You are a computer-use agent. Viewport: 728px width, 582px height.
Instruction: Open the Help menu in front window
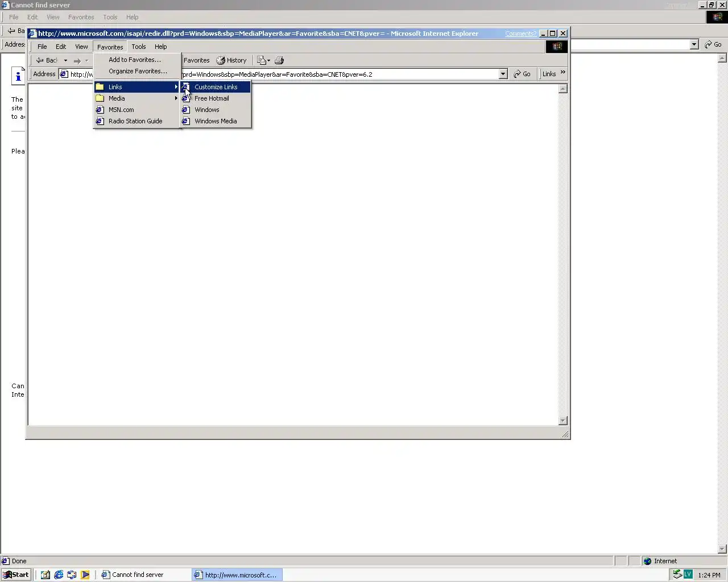point(161,47)
